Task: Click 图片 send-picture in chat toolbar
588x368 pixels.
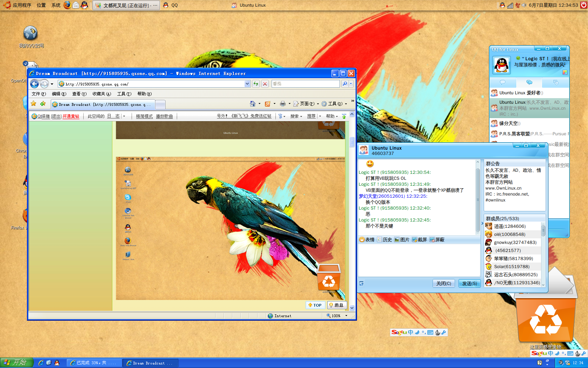Action: (402, 240)
